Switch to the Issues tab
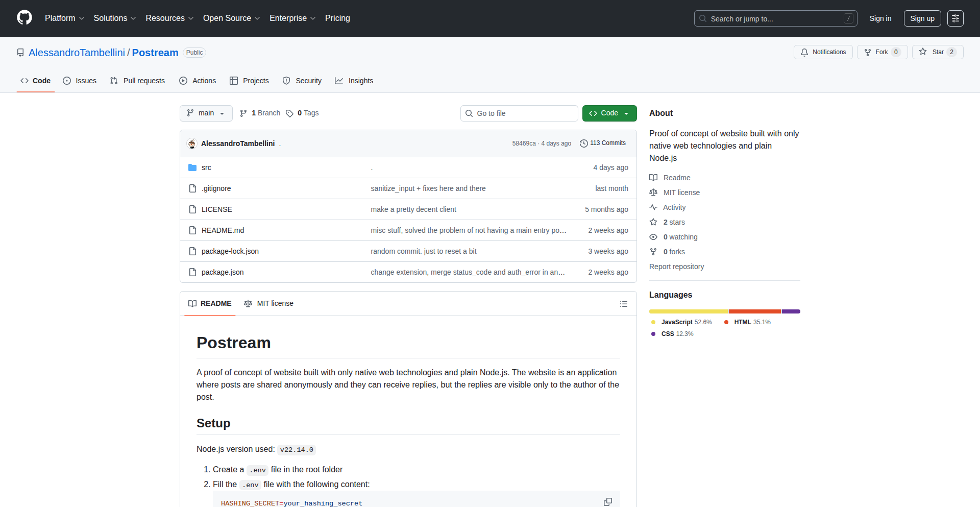The width and height of the screenshot is (980, 507). point(80,81)
